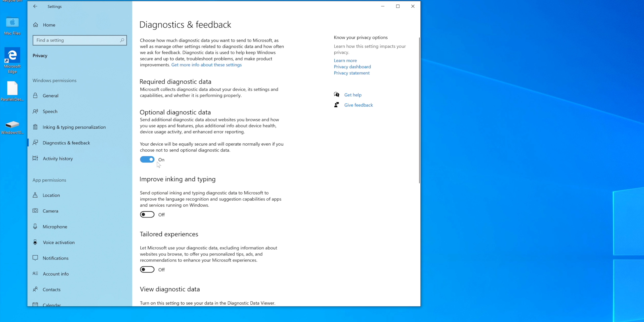Open Inking & typing personalization icon

click(35, 127)
